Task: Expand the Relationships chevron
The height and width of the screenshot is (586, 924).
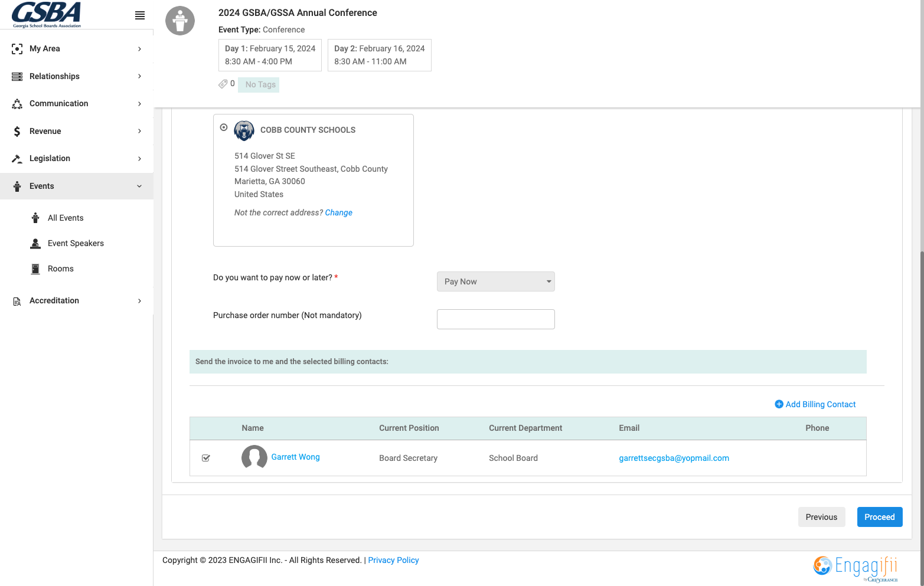Action: coord(139,76)
